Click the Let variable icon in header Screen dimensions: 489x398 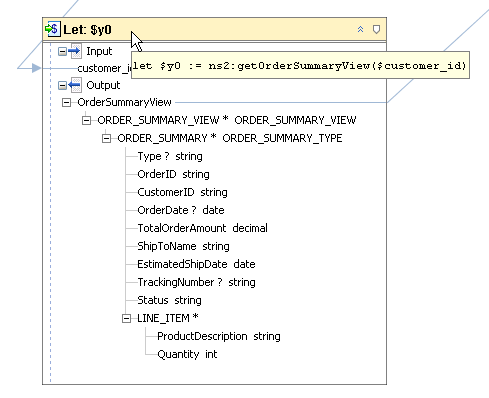(x=53, y=29)
